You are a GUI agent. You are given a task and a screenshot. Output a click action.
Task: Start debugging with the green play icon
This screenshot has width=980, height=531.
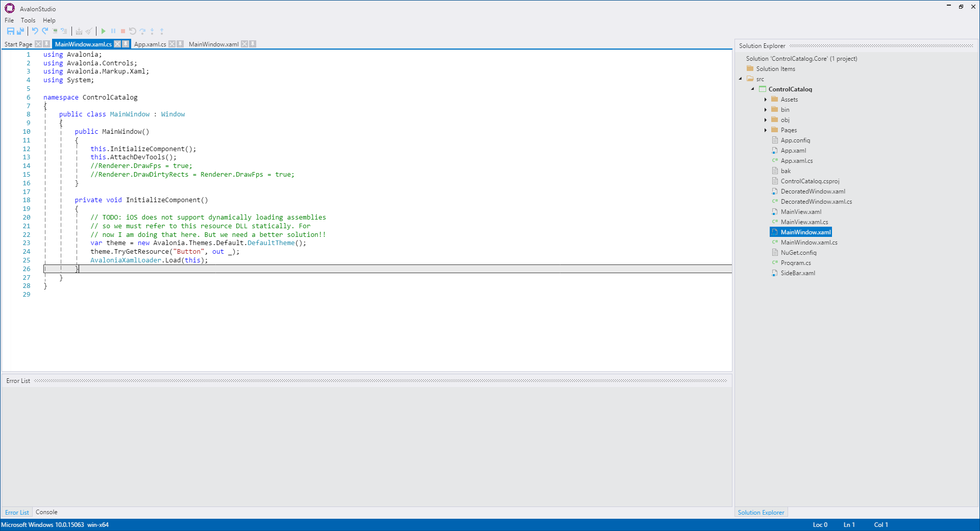point(103,31)
